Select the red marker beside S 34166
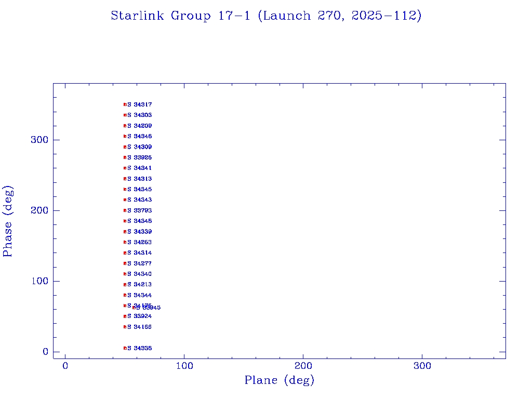 tap(125, 327)
